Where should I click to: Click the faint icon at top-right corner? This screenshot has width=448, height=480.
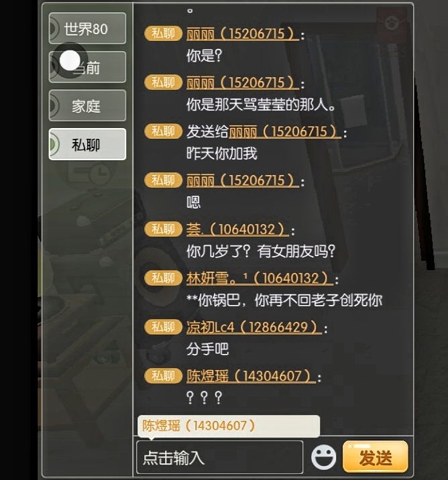point(392,23)
